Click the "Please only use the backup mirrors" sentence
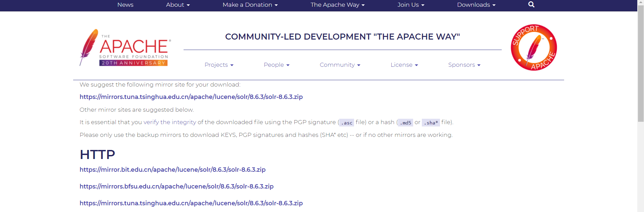This screenshot has height=212, width=644. (x=266, y=135)
